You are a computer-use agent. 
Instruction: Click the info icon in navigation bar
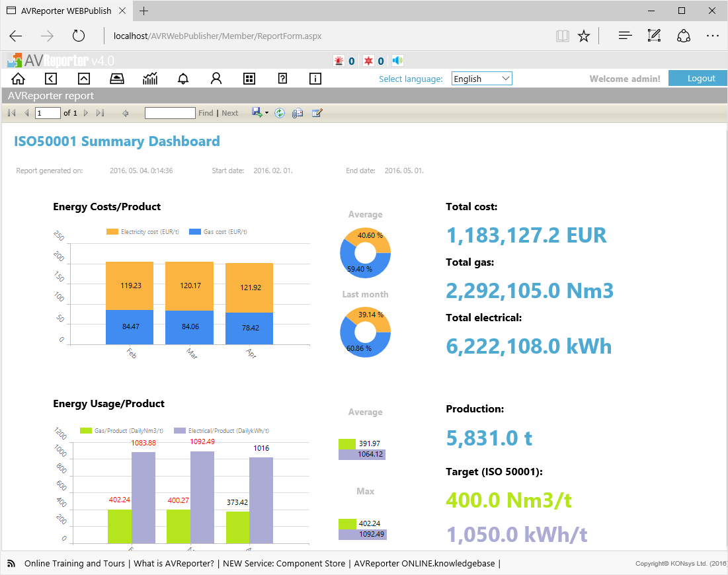(315, 79)
